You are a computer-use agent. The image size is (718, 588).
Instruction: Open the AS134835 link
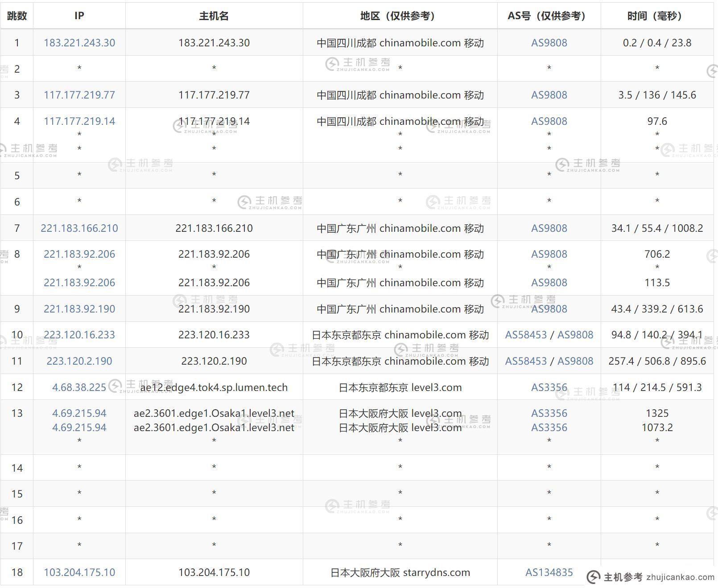(549, 572)
